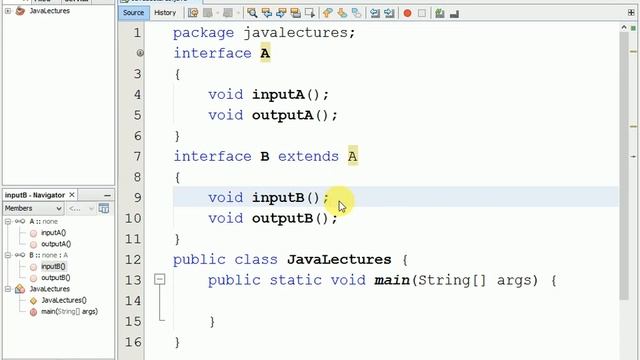The height and width of the screenshot is (360, 640).
Task: Click the greyed Forward navigation icon
Action: click(228, 13)
